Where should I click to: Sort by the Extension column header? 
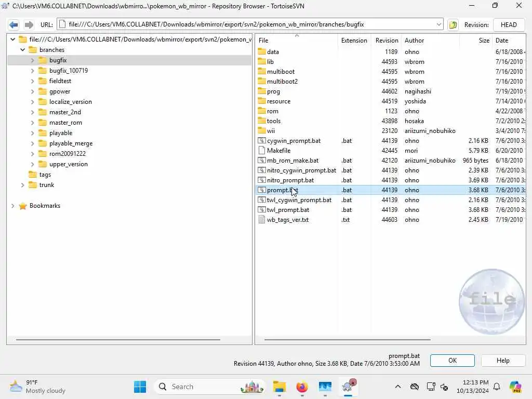coord(354,41)
